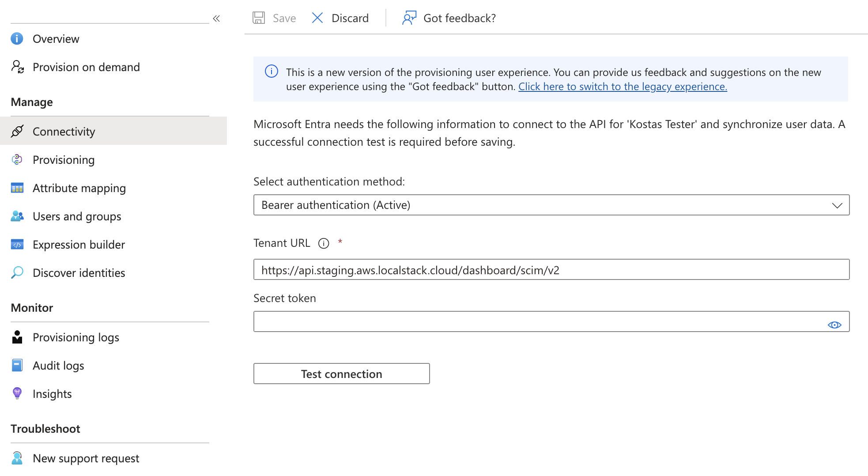Screen dimensions: 868x476
Task: Click the Provisioning sync icon
Action: (17, 159)
